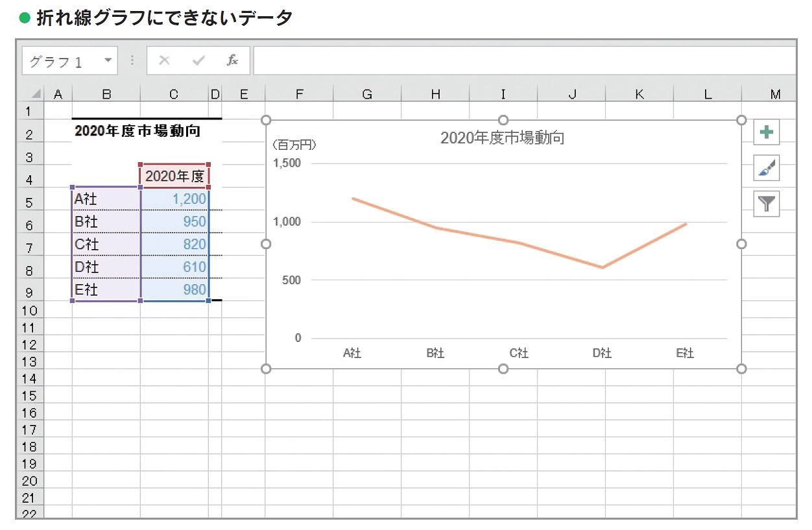812x530 pixels.
Task: Click the cell with value 980
Action: (x=174, y=289)
